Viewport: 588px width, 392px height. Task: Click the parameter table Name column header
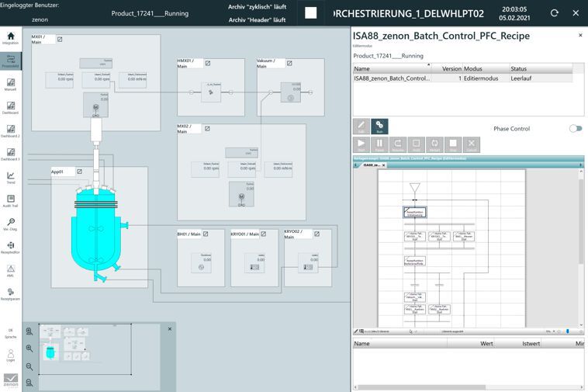[399, 344]
